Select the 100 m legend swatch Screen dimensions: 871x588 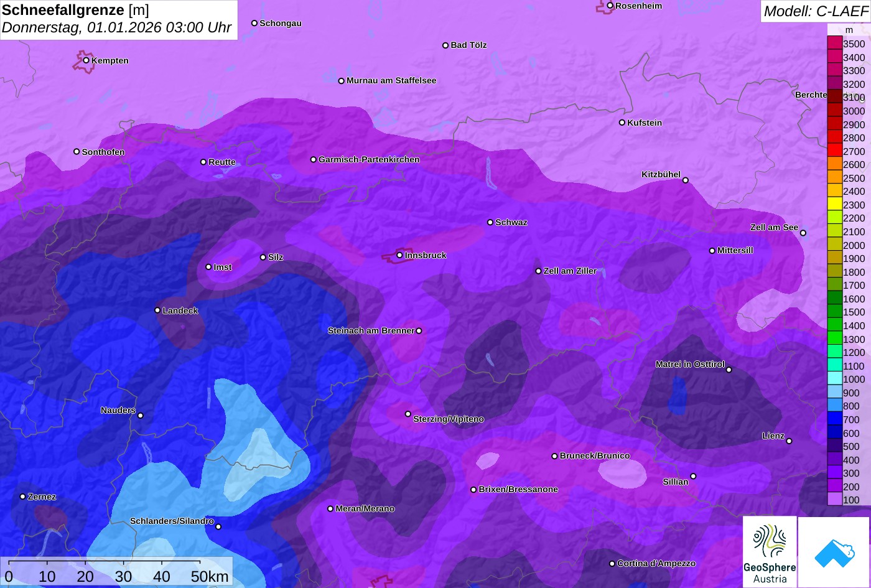[x=834, y=499]
